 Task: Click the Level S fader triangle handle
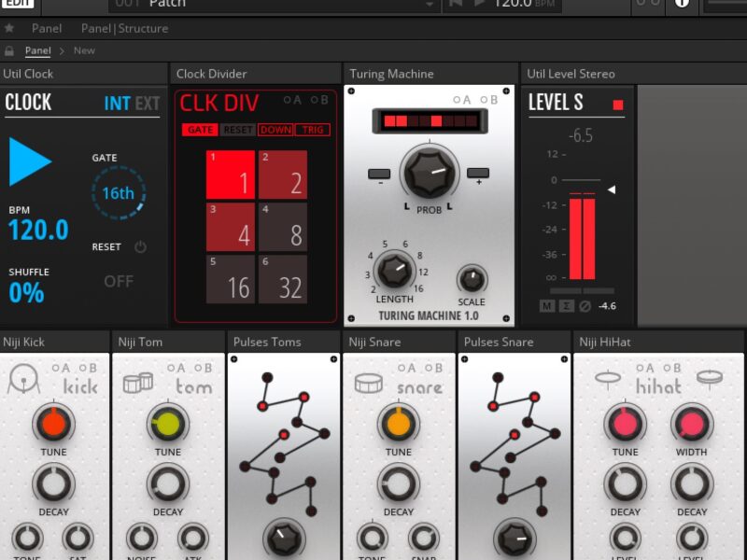pyautogui.click(x=612, y=189)
